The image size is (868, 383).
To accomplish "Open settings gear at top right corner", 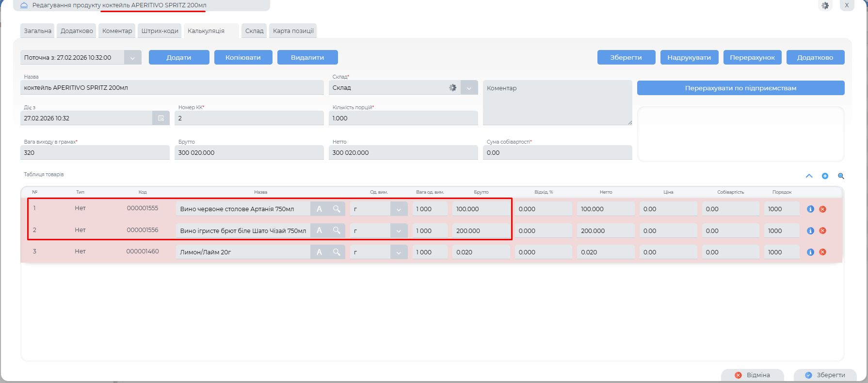I will pos(825,5).
